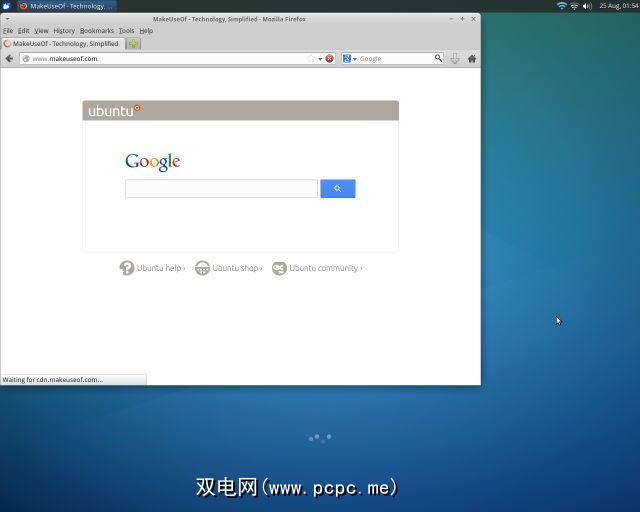Click the Google search box on the page
Image resolution: width=640 pixels, height=512 pixels.
point(221,189)
